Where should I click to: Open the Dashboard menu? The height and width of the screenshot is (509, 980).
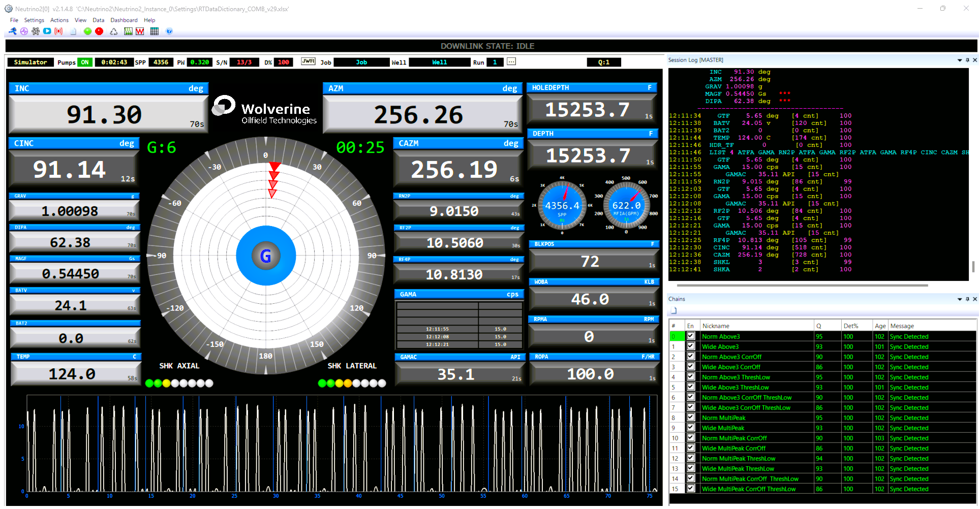124,20
